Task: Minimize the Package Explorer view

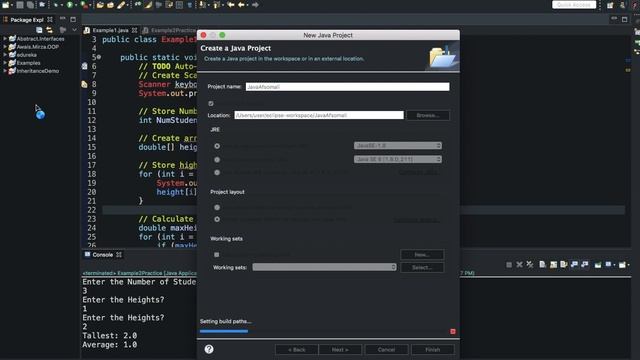Action: (62, 19)
